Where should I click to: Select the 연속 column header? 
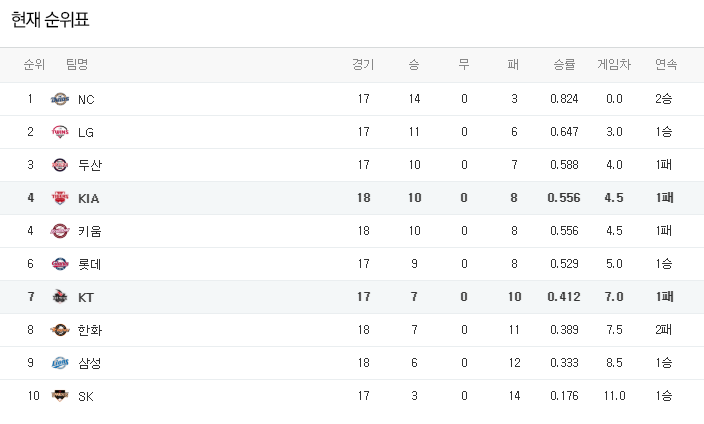[666, 65]
